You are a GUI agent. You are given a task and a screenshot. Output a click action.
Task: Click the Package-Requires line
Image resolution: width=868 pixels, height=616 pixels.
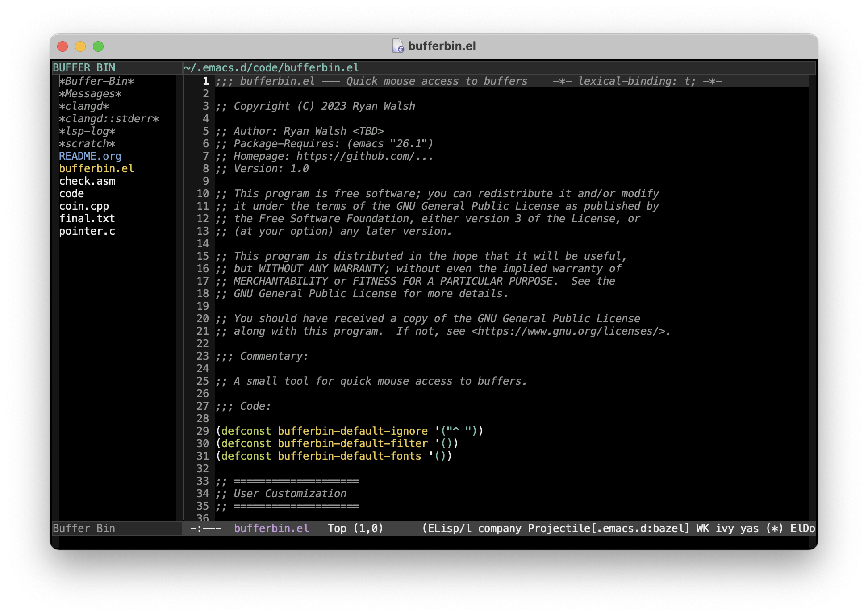coord(325,144)
